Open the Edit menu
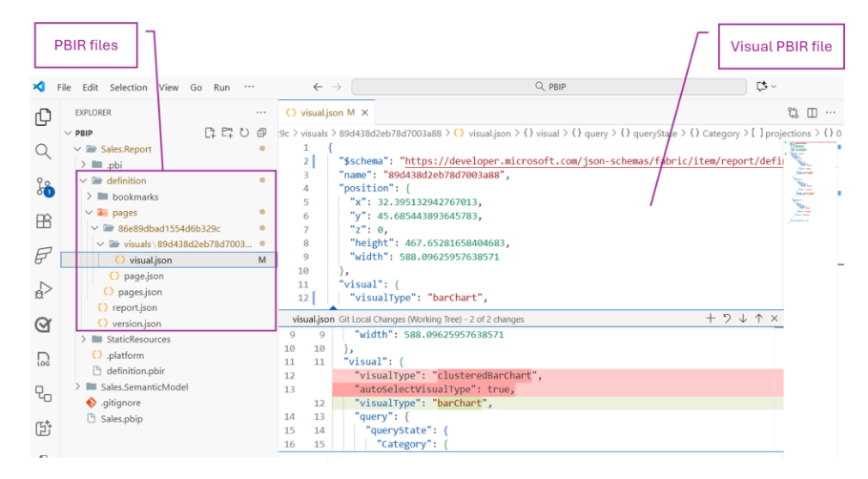The height and width of the screenshot is (479, 868). [x=91, y=87]
